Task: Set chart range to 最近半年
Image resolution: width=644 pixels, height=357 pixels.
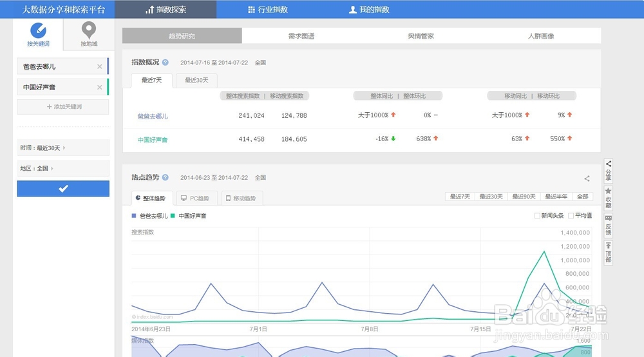Action: coord(556,197)
